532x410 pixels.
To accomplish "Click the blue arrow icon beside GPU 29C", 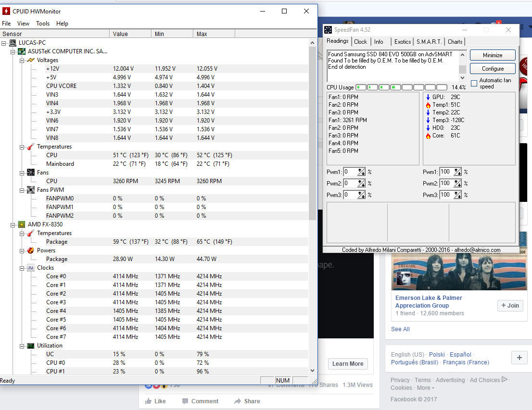I will pyautogui.click(x=428, y=97).
